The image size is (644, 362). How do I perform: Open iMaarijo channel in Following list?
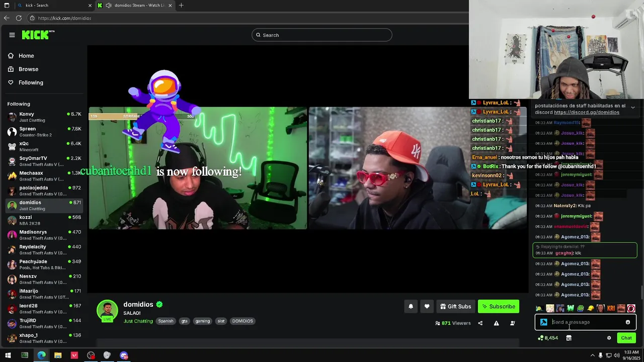click(x=44, y=294)
